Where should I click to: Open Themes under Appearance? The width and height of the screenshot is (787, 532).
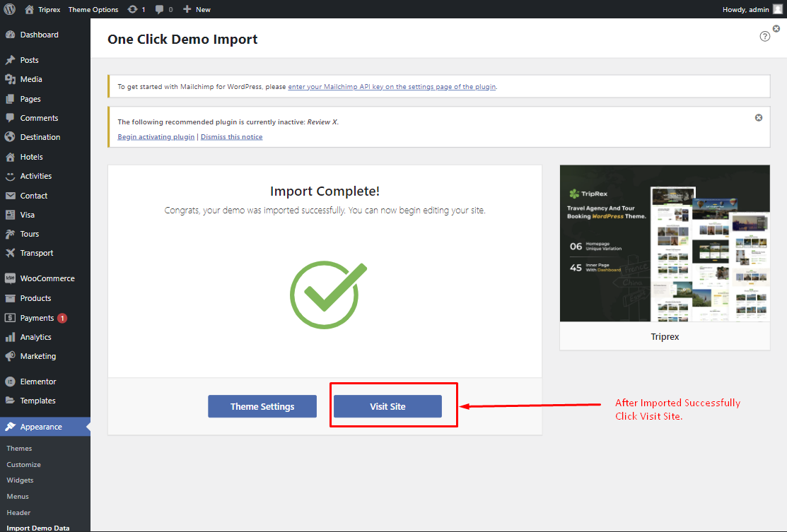click(19, 448)
